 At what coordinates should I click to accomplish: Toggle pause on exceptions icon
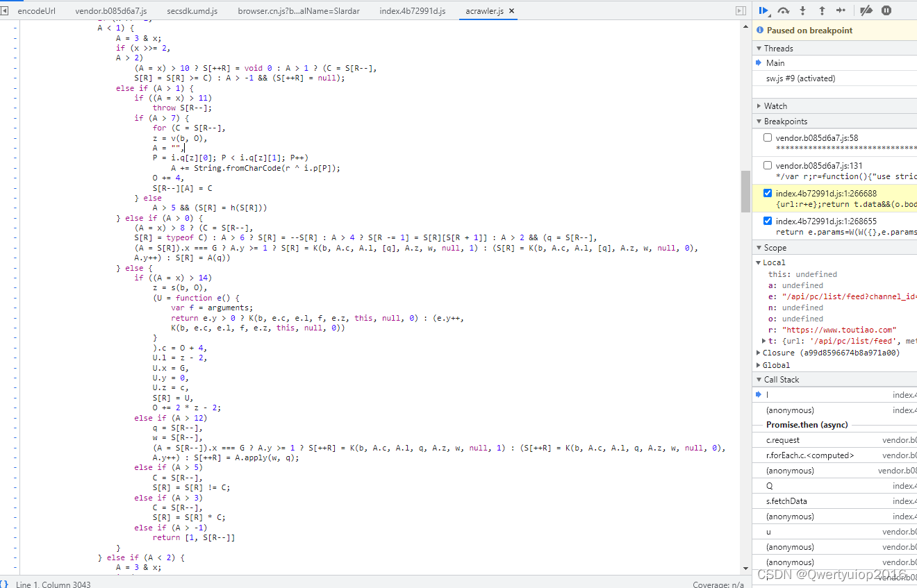(x=886, y=10)
